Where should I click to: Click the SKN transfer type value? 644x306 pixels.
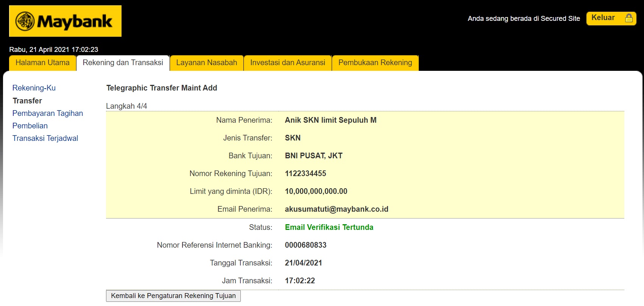tap(293, 138)
